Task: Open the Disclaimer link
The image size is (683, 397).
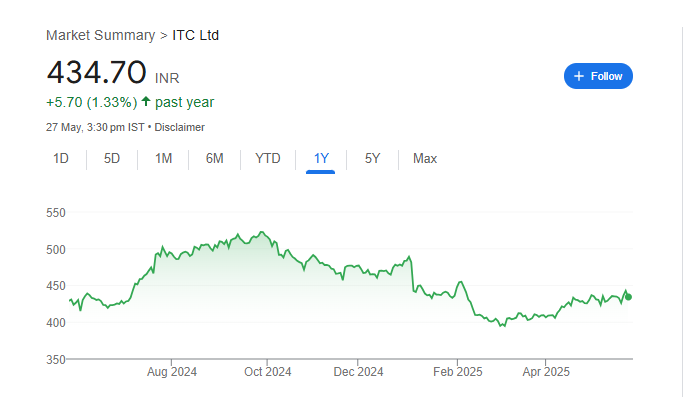Action: [179, 127]
